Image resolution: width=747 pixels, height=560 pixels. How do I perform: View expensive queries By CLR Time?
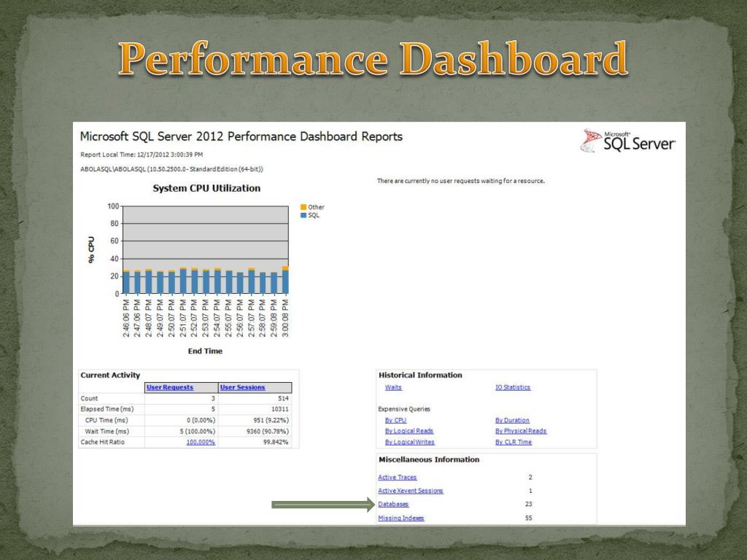point(513,442)
